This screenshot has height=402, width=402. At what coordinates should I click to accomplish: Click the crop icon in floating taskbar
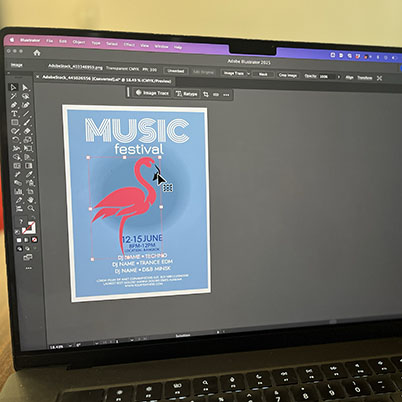click(x=206, y=94)
